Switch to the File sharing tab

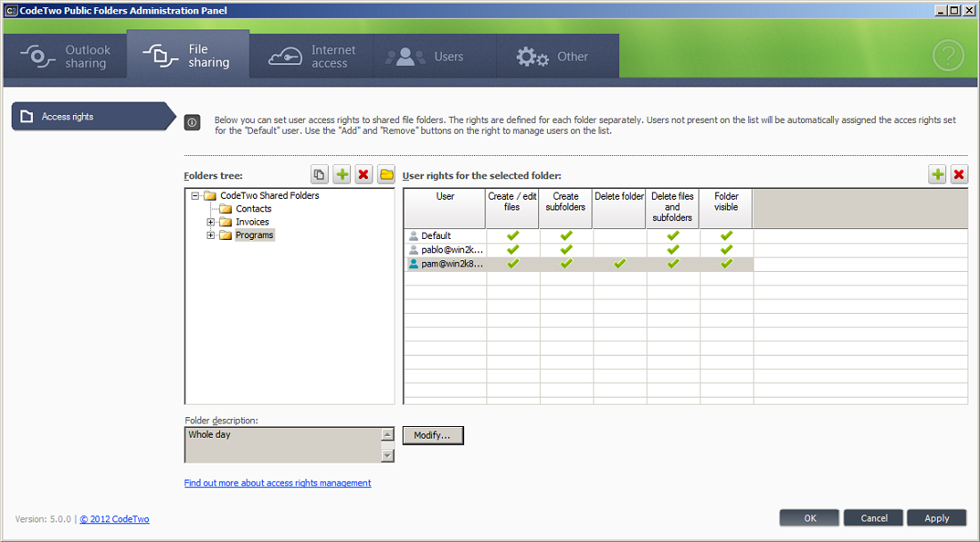coord(188,55)
